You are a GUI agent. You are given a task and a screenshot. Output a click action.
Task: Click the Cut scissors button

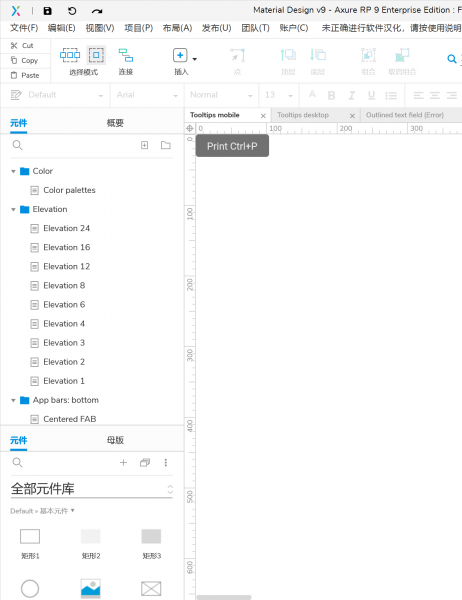point(22,46)
